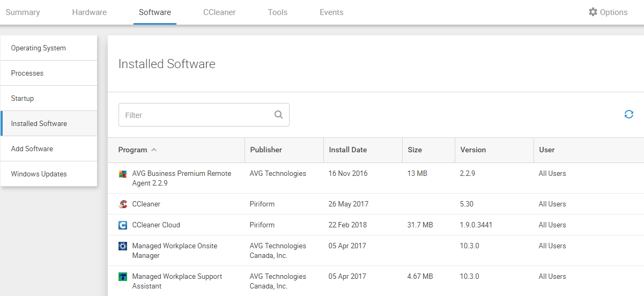The image size is (644, 296).
Task: Switch to the Hardware tab
Action: (x=90, y=12)
